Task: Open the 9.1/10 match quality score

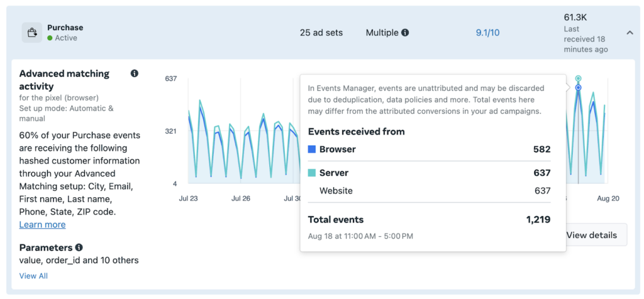Action: pyautogui.click(x=488, y=33)
